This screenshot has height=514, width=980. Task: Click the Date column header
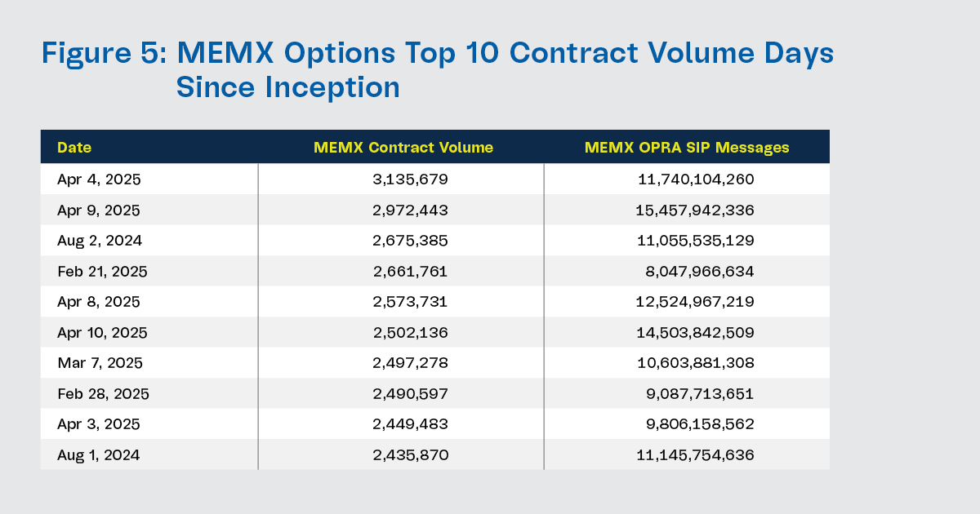74,148
